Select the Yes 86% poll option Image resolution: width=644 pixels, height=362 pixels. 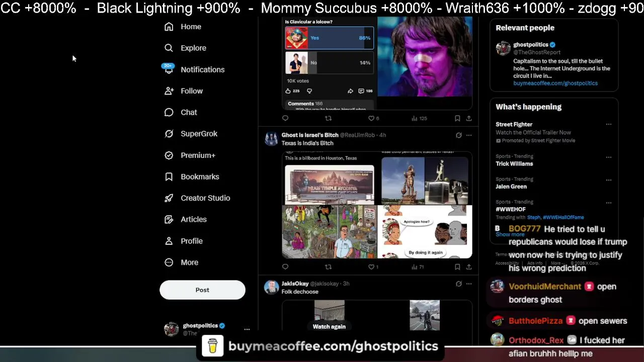[330, 38]
